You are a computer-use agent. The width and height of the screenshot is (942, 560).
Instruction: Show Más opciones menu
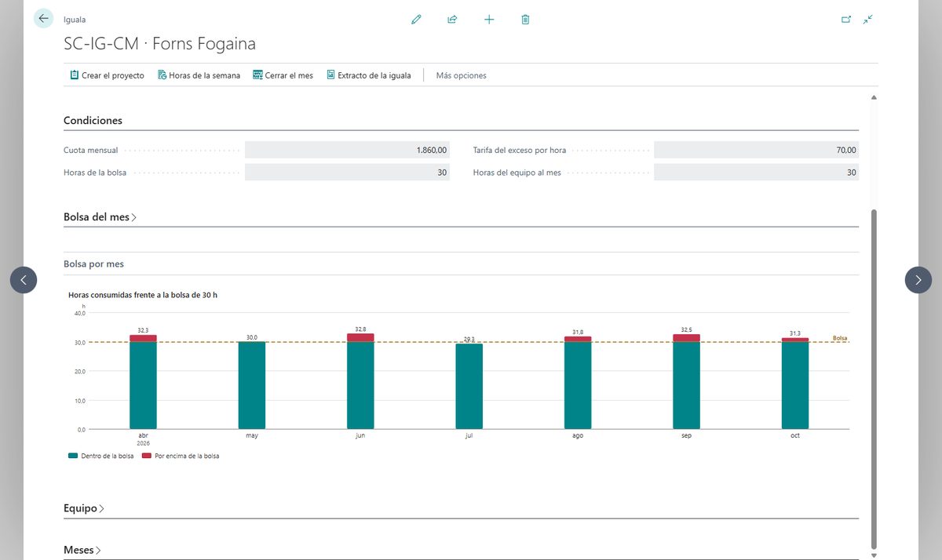click(x=461, y=75)
